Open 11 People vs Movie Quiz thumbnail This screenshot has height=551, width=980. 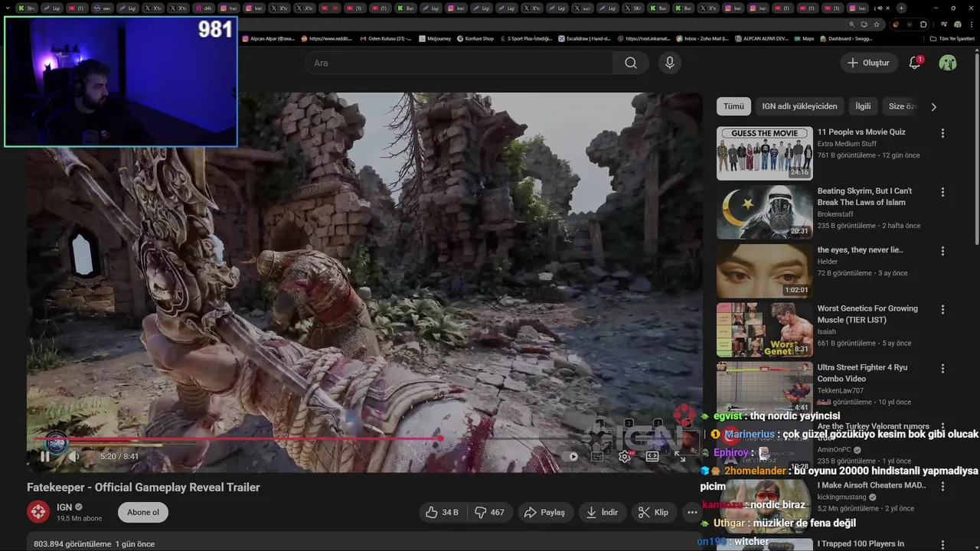tap(764, 153)
